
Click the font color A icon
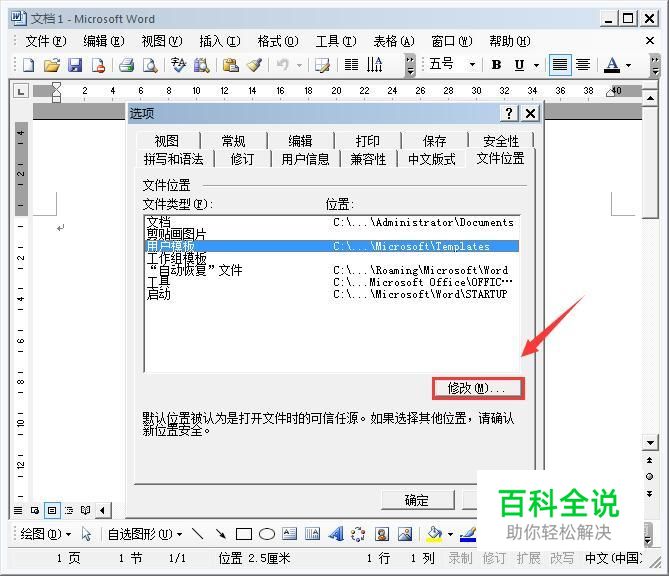coord(612,65)
